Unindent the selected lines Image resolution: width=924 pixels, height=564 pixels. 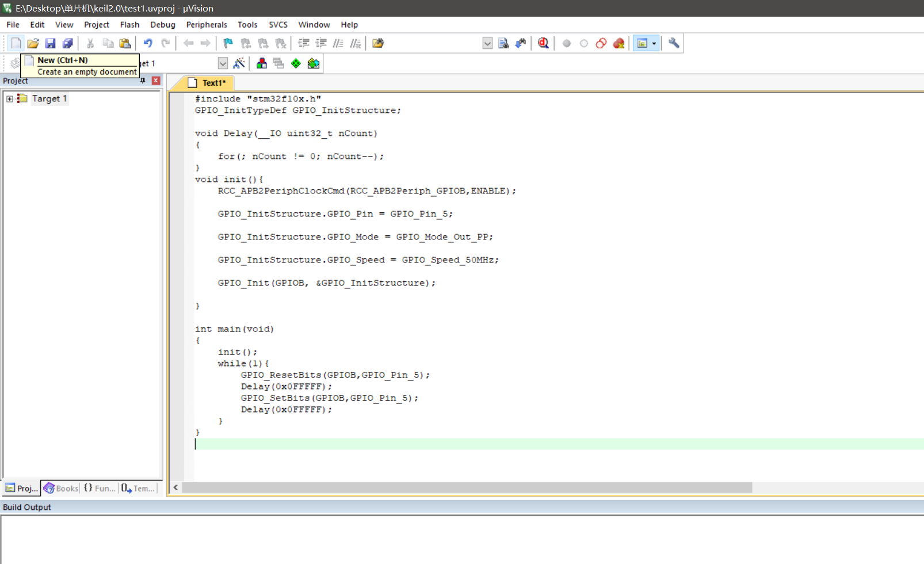321,43
